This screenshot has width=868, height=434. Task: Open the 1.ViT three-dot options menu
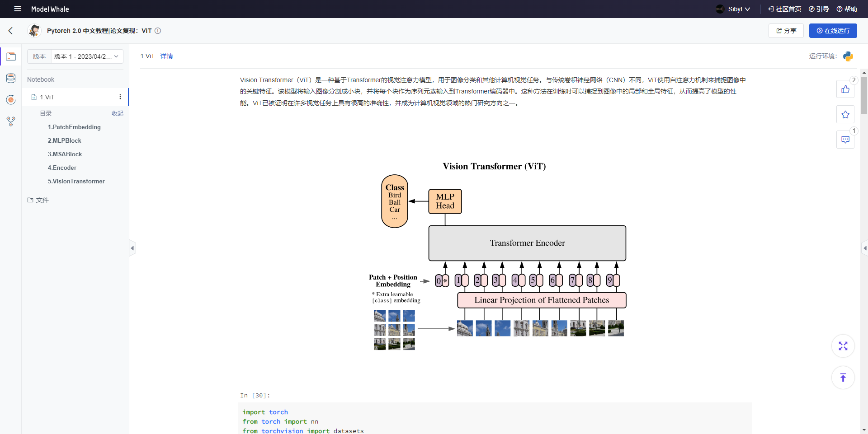point(120,97)
